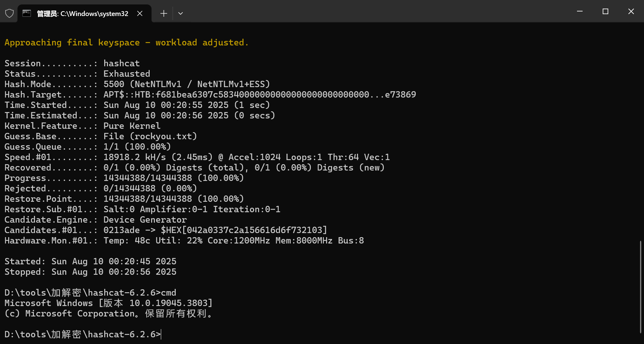Open a new tab with plus button
The height and width of the screenshot is (344, 644).
coord(164,13)
